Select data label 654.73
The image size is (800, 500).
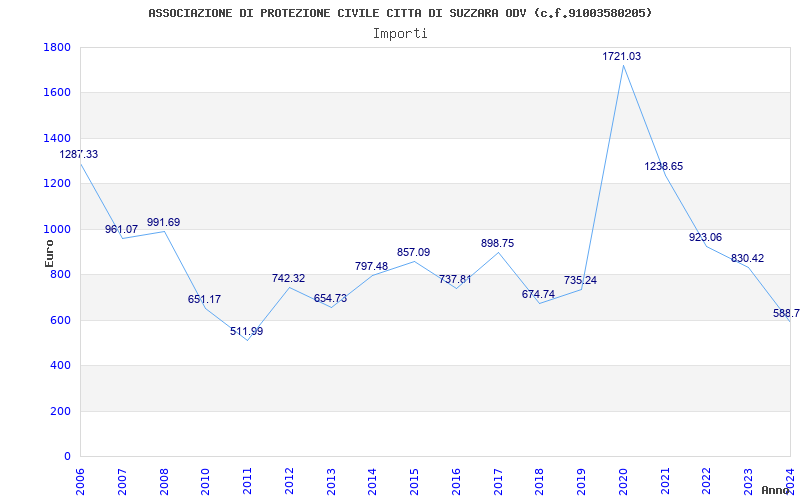pyautogui.click(x=330, y=298)
